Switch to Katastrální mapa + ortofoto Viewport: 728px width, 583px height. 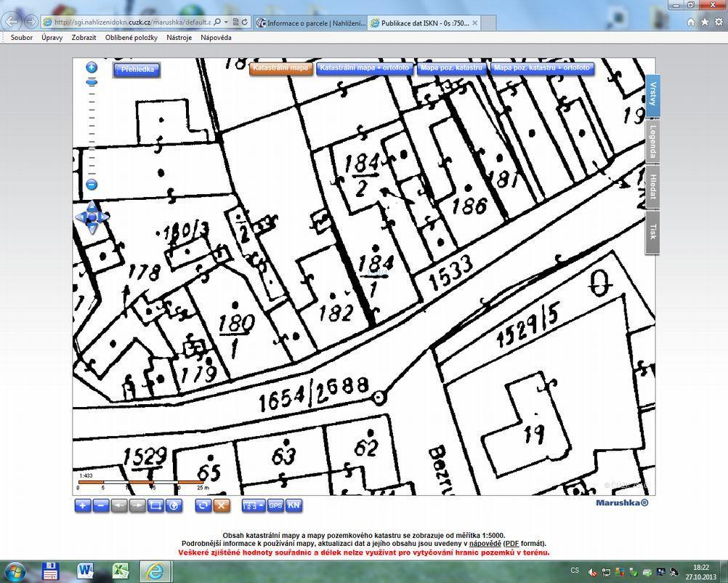point(365,68)
